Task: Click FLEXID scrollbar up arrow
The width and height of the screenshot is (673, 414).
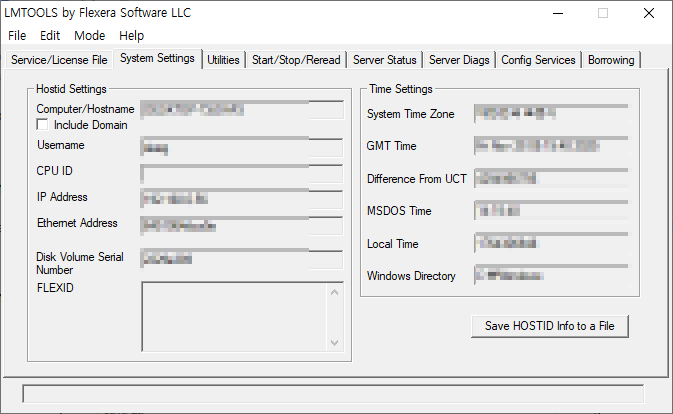Action: pyautogui.click(x=335, y=293)
